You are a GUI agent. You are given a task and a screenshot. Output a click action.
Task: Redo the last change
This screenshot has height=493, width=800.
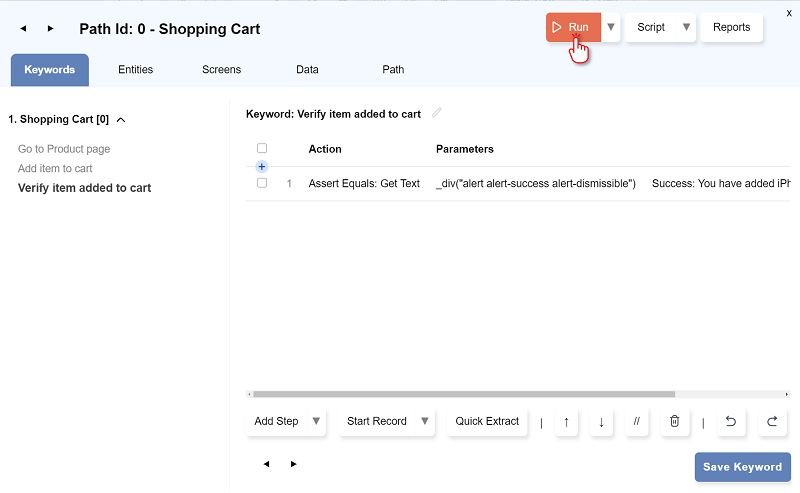772,422
